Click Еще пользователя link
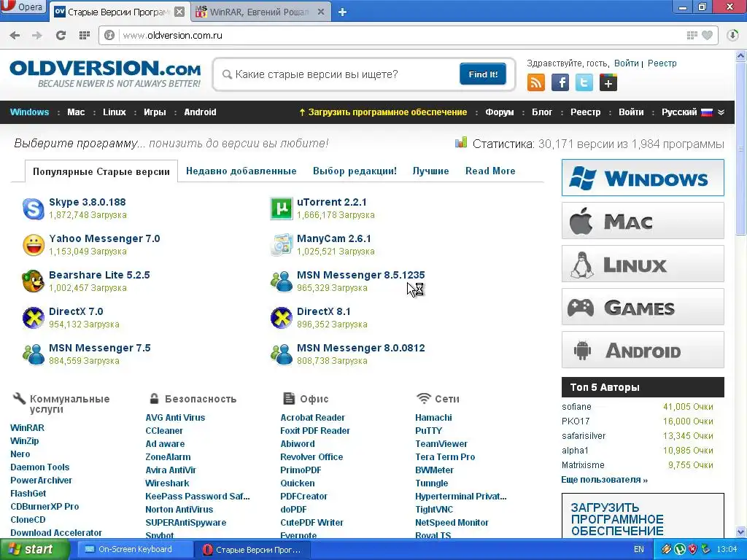Image resolution: width=747 pixels, height=560 pixels. (604, 480)
